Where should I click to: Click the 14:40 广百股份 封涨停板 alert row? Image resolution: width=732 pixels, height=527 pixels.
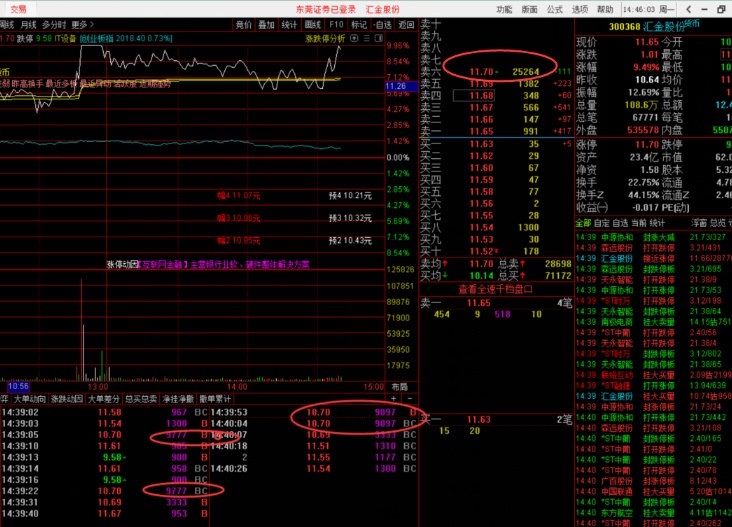(654, 481)
